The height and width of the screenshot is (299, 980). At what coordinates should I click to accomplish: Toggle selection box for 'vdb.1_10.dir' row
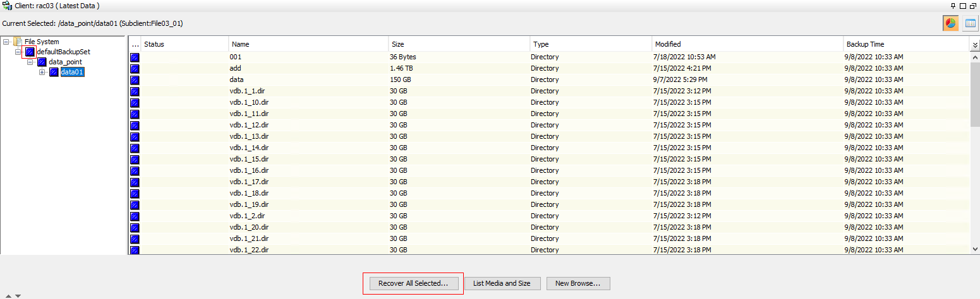[x=135, y=102]
